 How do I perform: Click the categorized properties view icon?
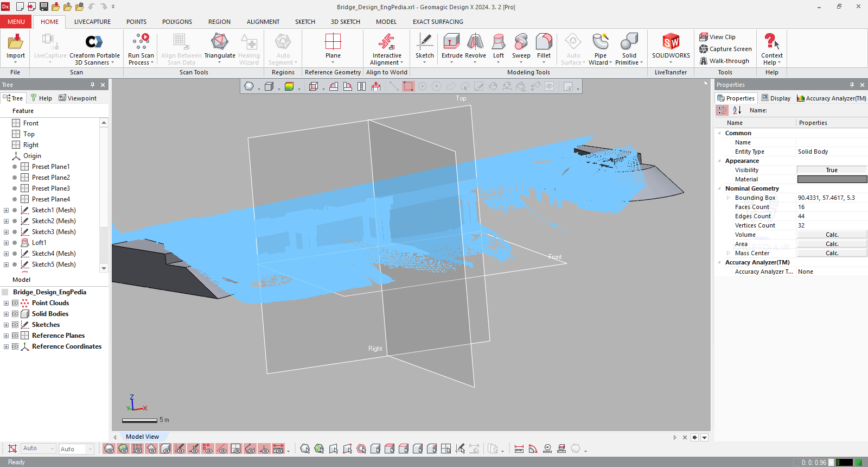(x=722, y=110)
